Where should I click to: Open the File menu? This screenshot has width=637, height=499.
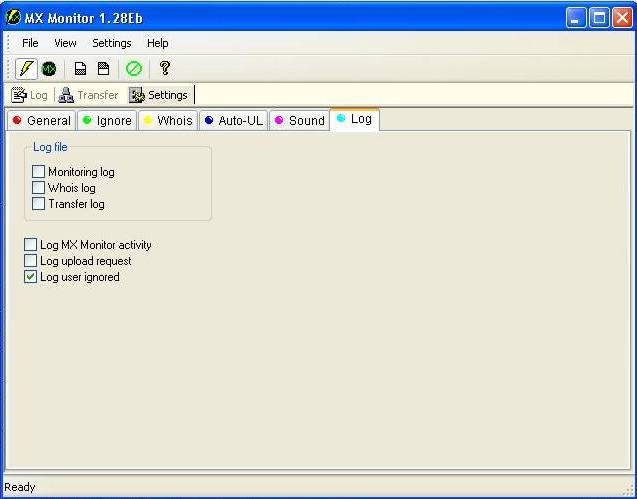pos(30,43)
